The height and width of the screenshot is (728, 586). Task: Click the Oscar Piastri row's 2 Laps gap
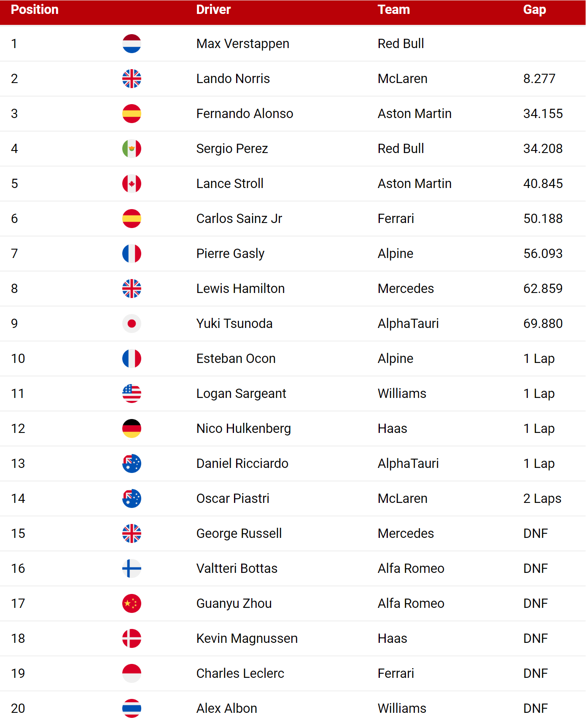[542, 499]
